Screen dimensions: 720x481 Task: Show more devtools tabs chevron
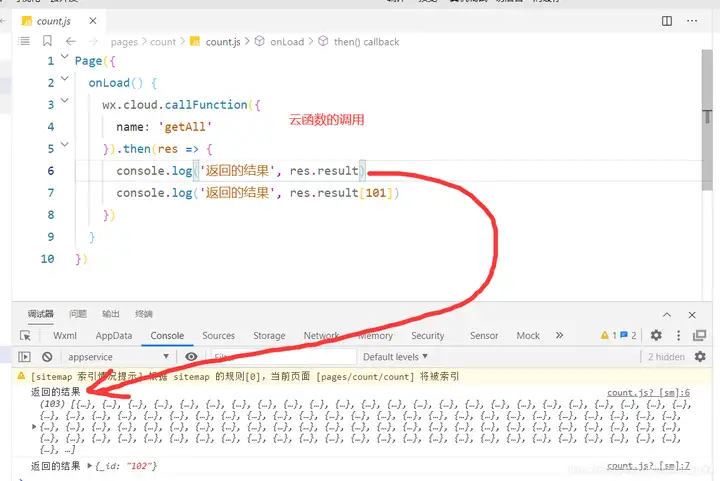(x=559, y=335)
